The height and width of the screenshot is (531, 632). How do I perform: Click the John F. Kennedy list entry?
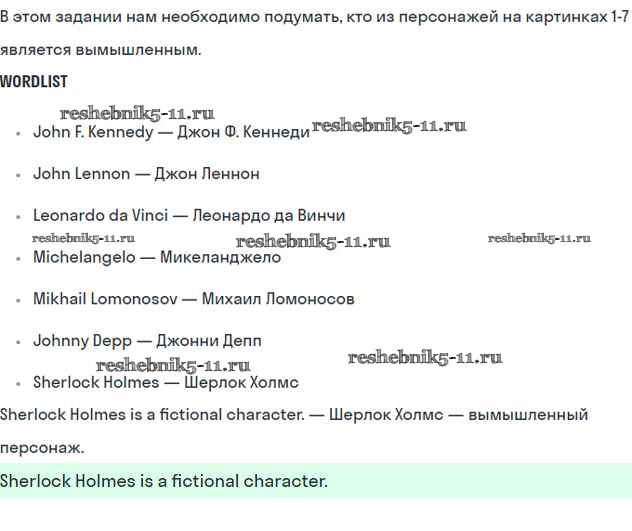(171, 132)
